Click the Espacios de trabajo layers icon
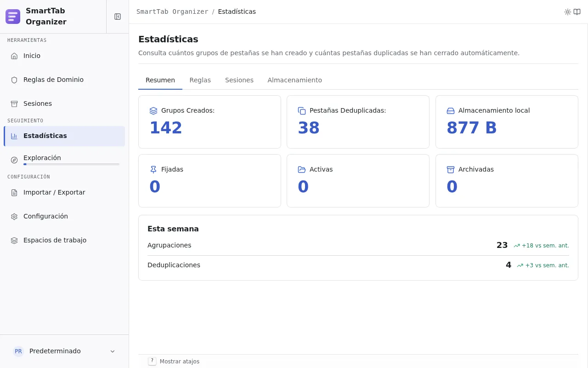This screenshot has width=588, height=368. (14, 240)
